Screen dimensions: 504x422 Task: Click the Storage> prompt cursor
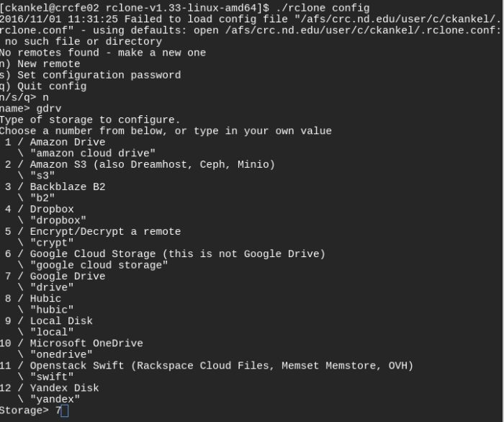click(x=65, y=411)
